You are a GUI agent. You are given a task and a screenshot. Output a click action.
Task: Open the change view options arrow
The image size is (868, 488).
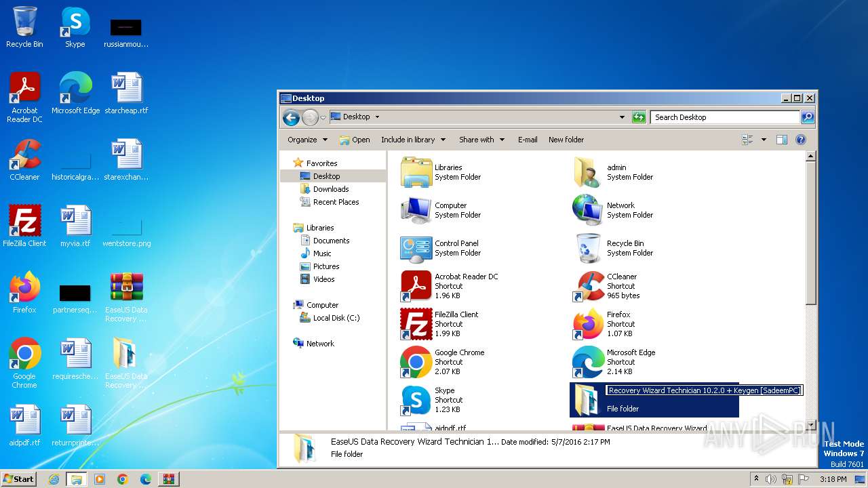(764, 140)
